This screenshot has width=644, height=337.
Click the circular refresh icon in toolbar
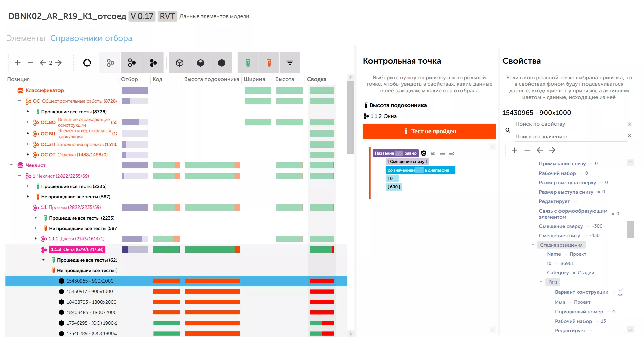[87, 63]
